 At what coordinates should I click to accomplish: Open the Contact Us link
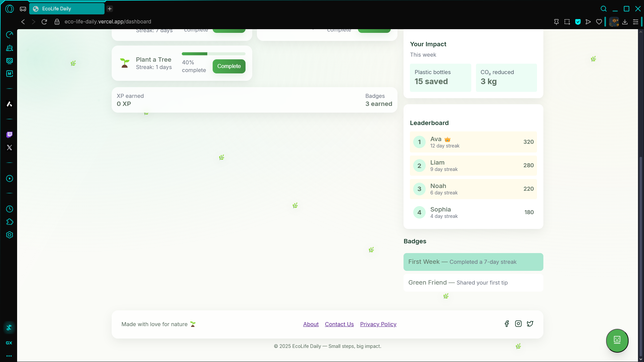[339, 324]
